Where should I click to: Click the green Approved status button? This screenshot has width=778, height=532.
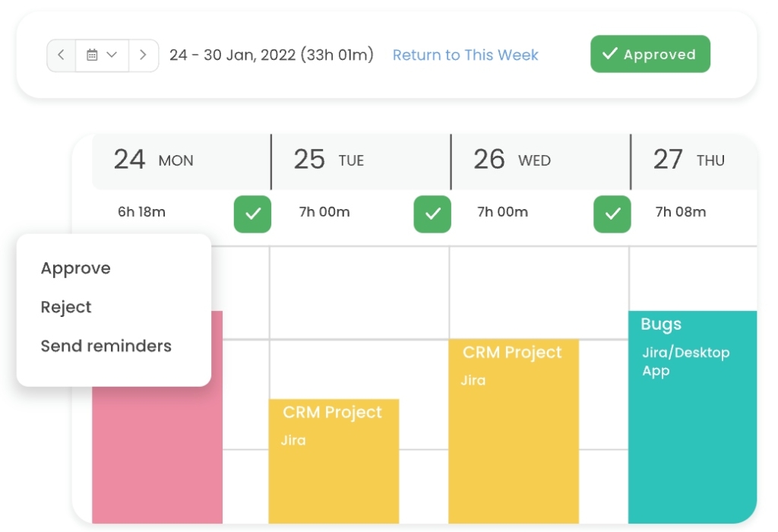click(650, 55)
